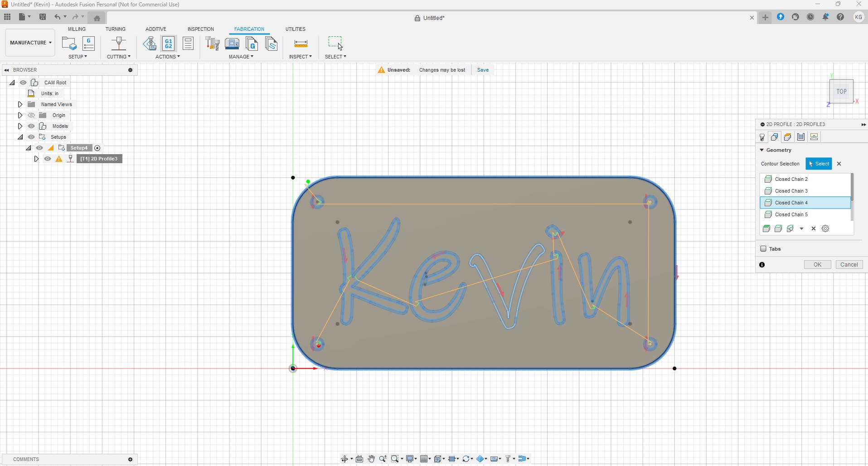Screen dimensions: 868x466
Task: Open Display Settings monitor icon
Action: click(x=410, y=459)
